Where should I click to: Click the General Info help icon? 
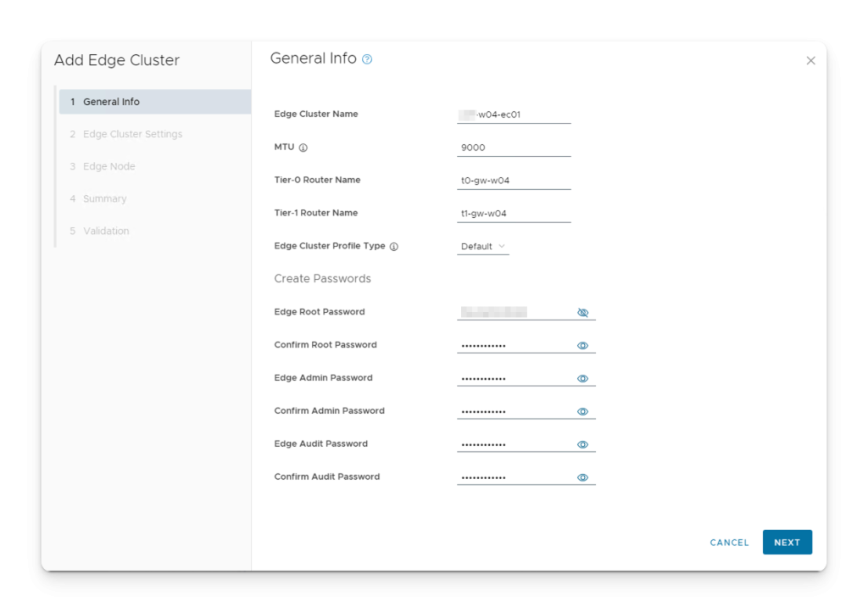tap(367, 59)
